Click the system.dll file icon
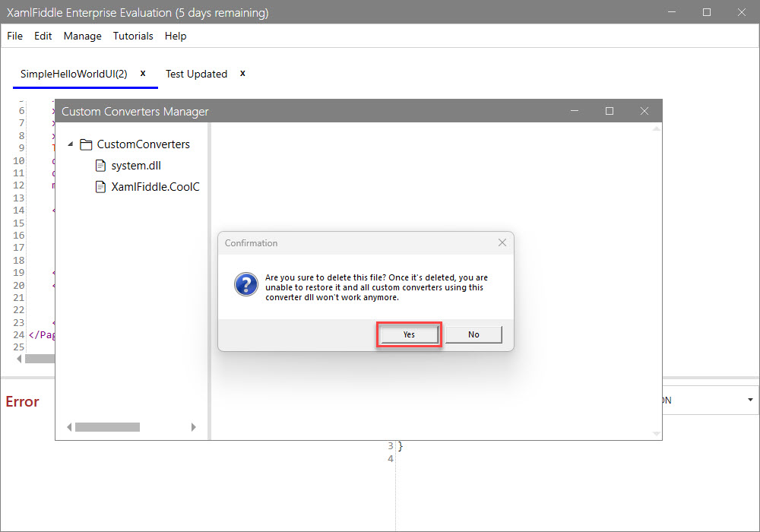 [100, 166]
